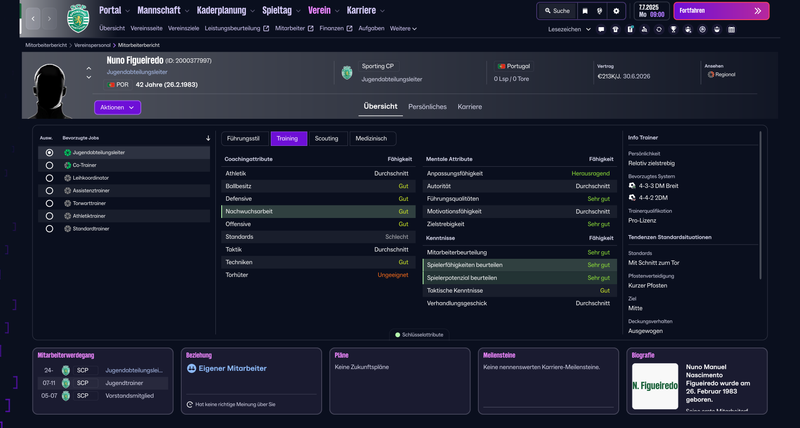Open the scouting search icon in bookmarks bar

tap(688, 30)
